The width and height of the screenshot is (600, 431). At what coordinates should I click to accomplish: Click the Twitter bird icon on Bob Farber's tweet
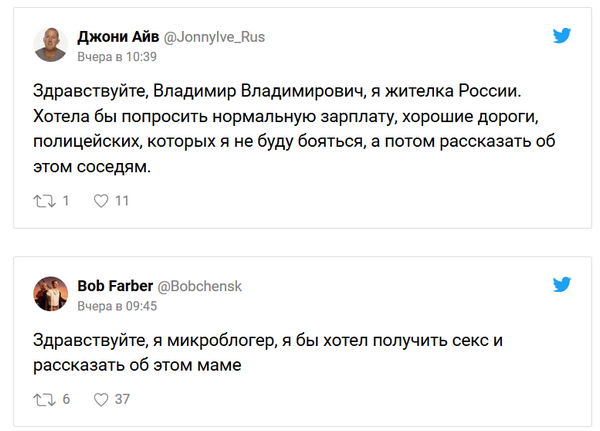tap(563, 286)
